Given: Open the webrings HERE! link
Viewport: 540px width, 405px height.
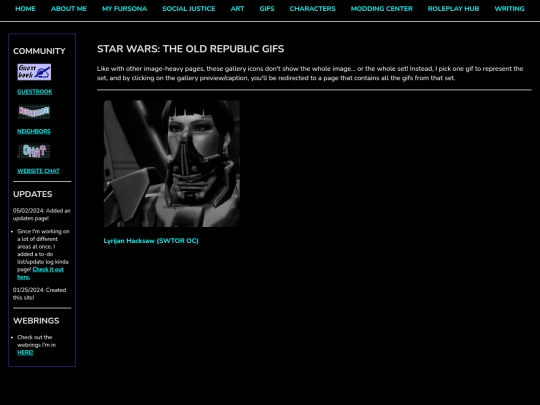Looking at the screenshot, I should 25,352.
